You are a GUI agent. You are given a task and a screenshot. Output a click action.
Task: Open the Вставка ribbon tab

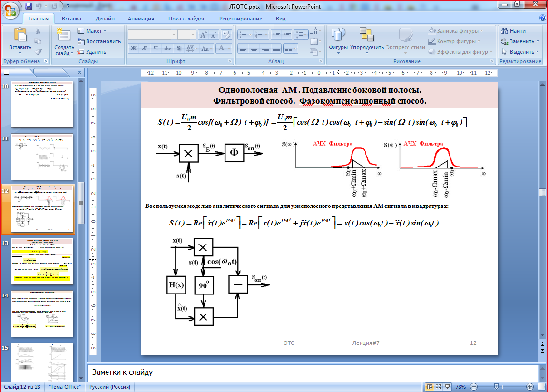[71, 19]
